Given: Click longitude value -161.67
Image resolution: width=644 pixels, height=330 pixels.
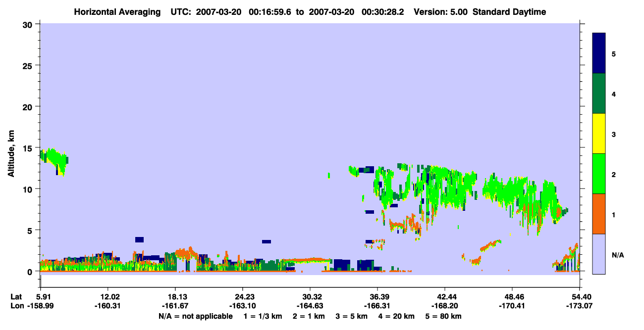Looking at the screenshot, I should pos(174,306).
